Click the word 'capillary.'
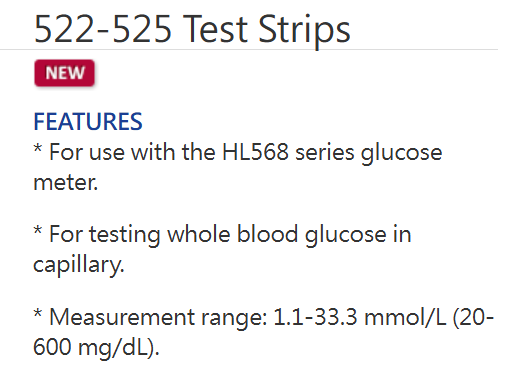 coord(79,265)
